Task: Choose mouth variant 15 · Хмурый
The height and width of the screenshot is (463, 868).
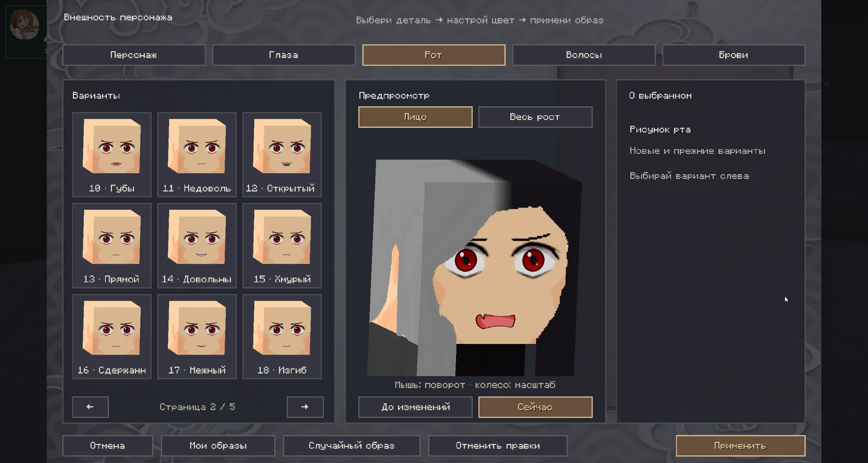Action: [282, 246]
